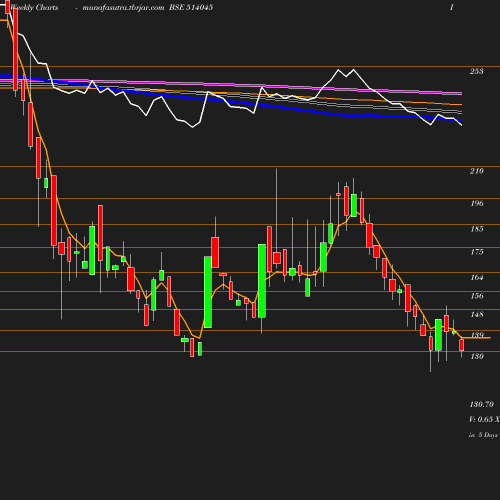Click the "Weekly Charts" title text

click(x=34, y=7)
